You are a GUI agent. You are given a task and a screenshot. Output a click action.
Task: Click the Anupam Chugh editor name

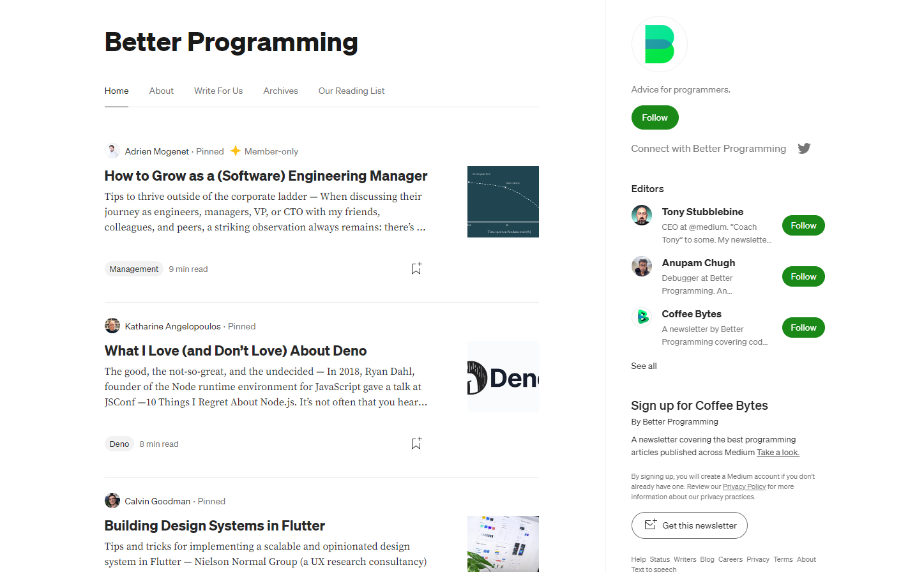[699, 263]
